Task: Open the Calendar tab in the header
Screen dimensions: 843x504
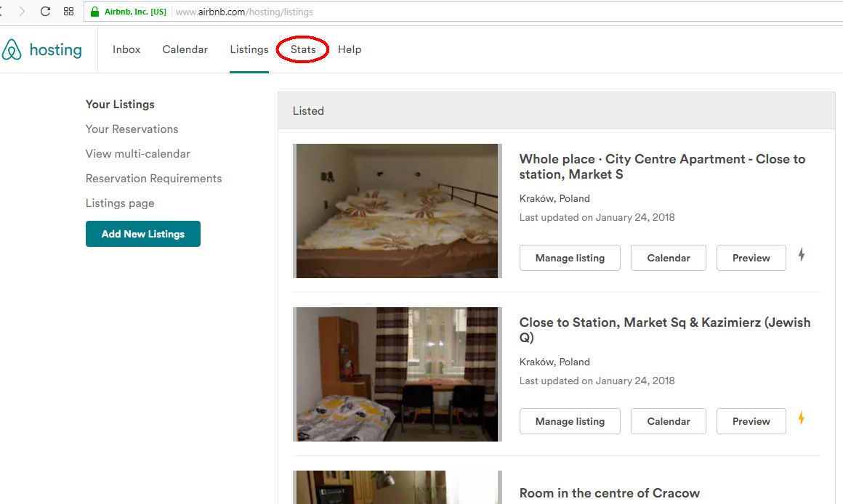Action: (185, 49)
